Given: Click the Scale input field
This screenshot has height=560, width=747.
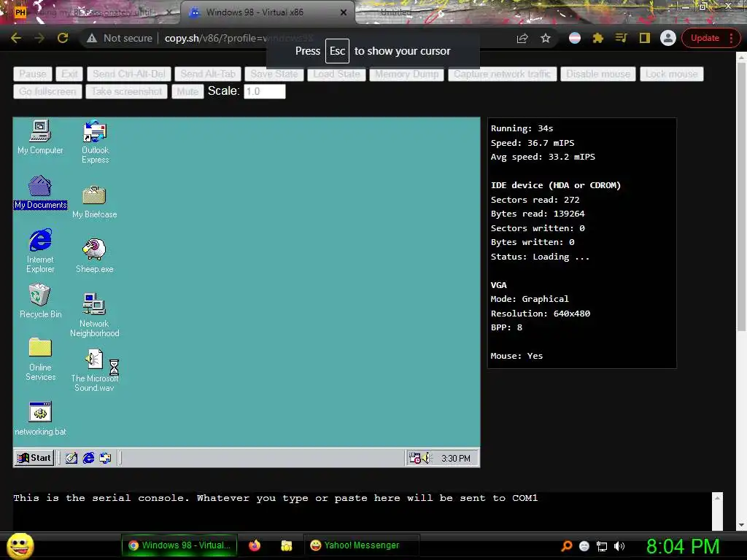Looking at the screenshot, I should (265, 91).
